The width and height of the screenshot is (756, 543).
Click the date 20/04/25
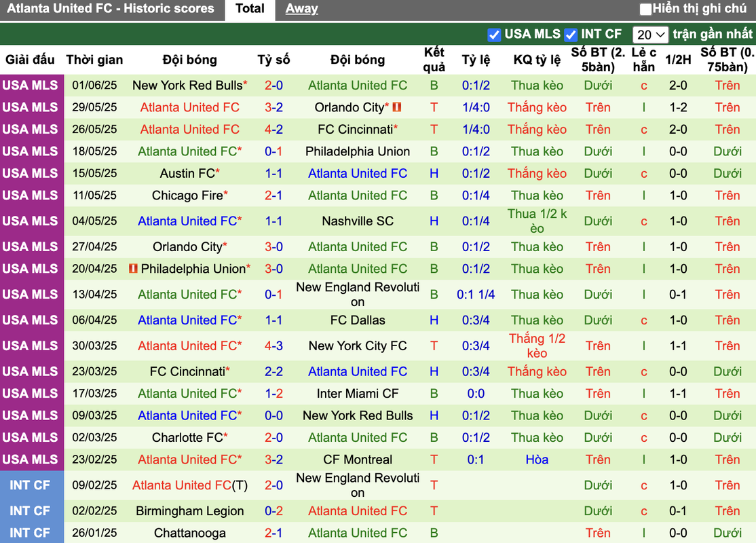(94, 269)
